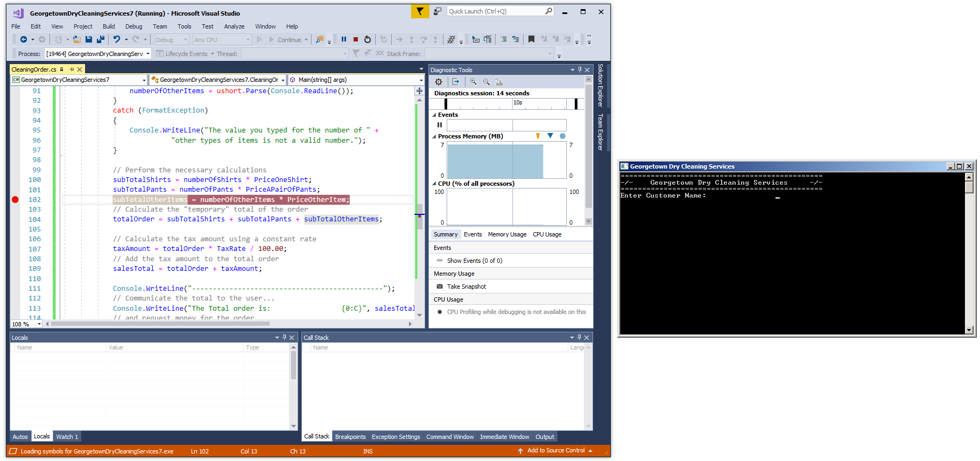Open the Analyze menu
Screen dimensions: 980x461
coord(234,26)
